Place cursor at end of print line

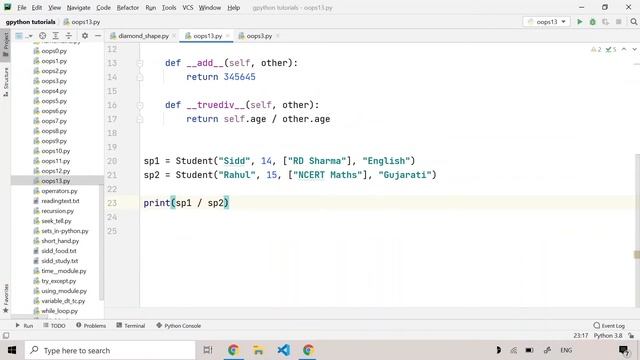230,203
